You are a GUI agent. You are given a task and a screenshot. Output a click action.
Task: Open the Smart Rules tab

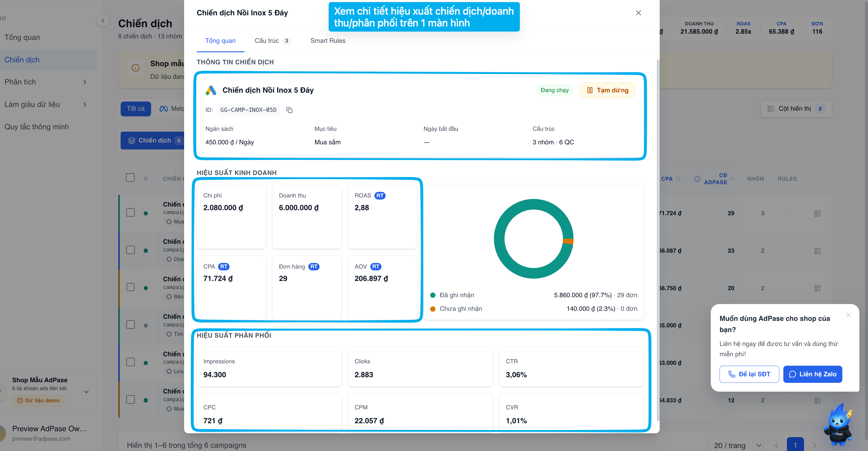[x=327, y=40]
